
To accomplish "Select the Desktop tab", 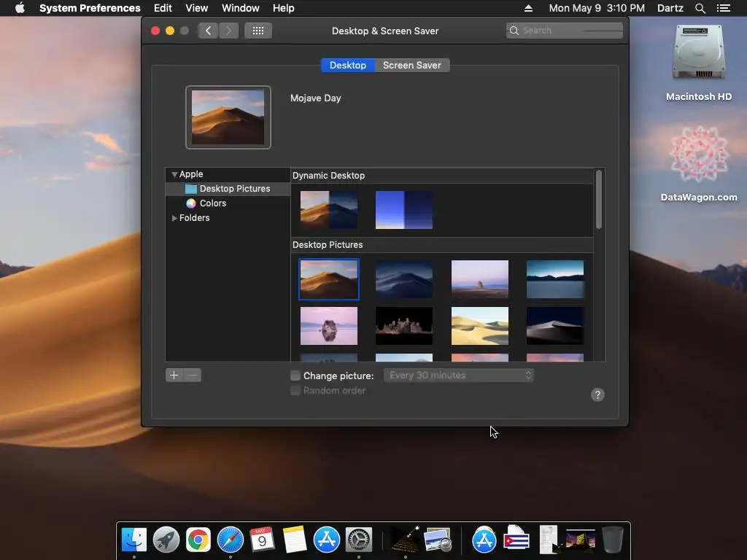I will coord(348,65).
